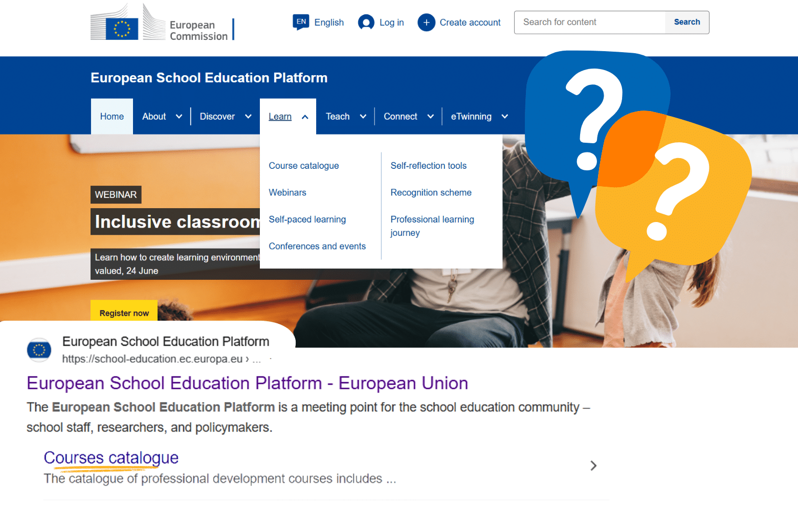
Task: Click the Inclusive classroom webinar heading
Action: tap(175, 221)
